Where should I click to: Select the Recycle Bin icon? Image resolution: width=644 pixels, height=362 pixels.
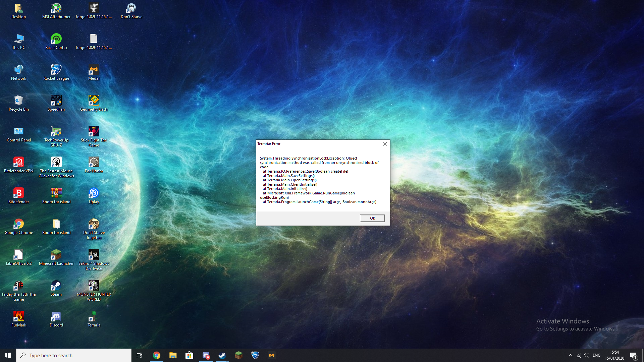[x=19, y=104]
